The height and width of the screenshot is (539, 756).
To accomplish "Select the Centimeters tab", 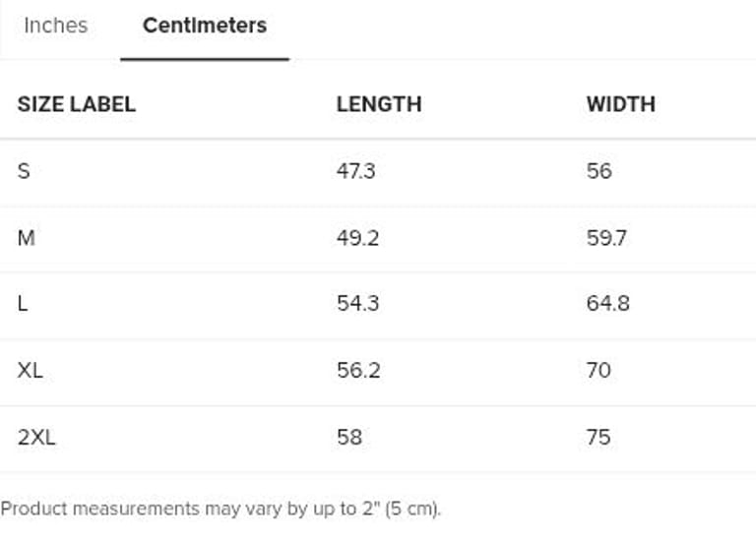I will 205,26.
